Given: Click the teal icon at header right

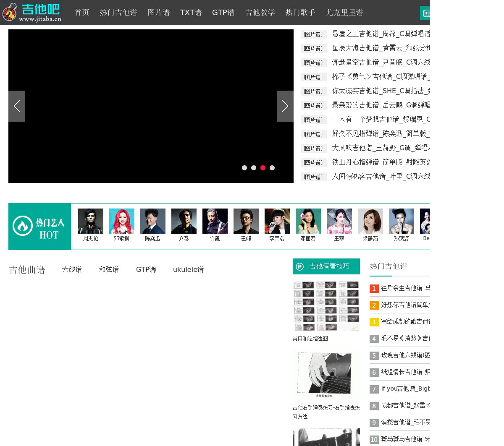Looking at the screenshot, I should [425, 13].
